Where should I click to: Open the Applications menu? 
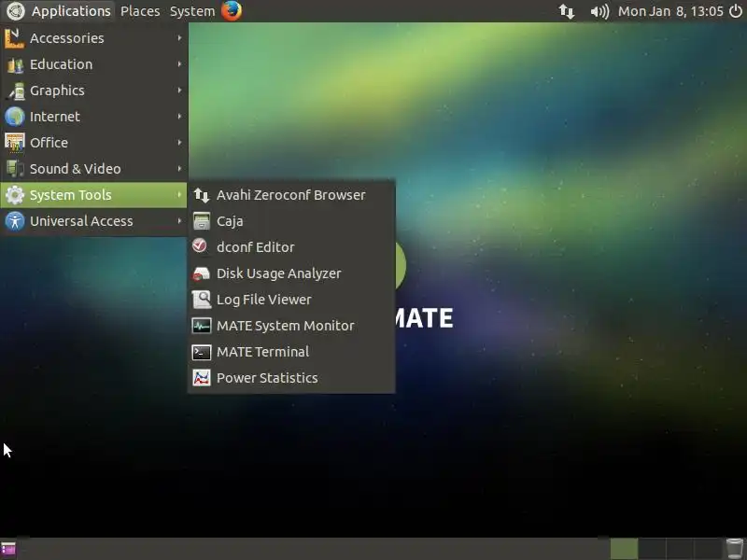coord(71,11)
